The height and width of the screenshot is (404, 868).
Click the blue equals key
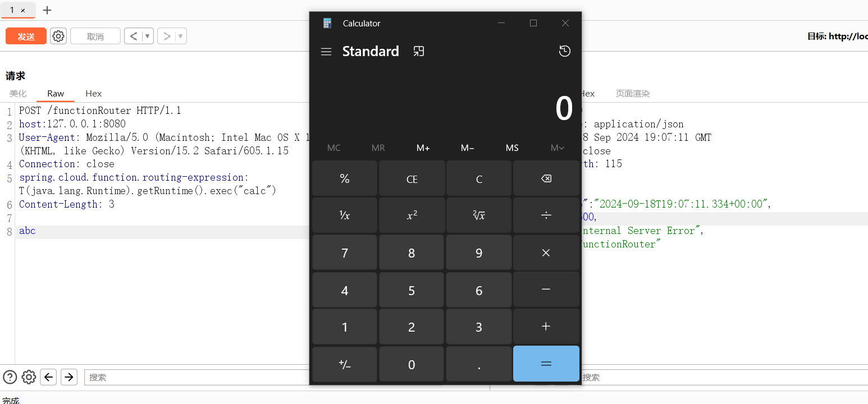(x=546, y=364)
